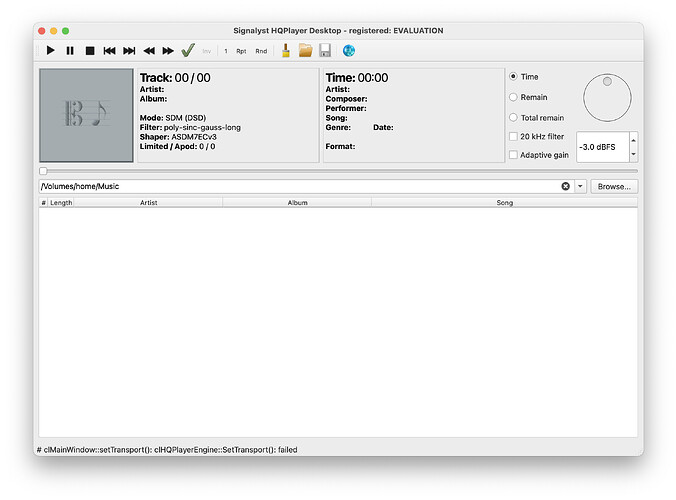Clear the path field with the X icon
This screenshot has height=500, width=676.
(566, 186)
